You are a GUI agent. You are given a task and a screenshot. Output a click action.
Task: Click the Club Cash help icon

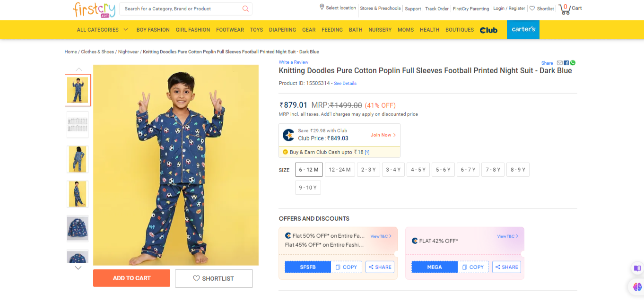point(367,152)
